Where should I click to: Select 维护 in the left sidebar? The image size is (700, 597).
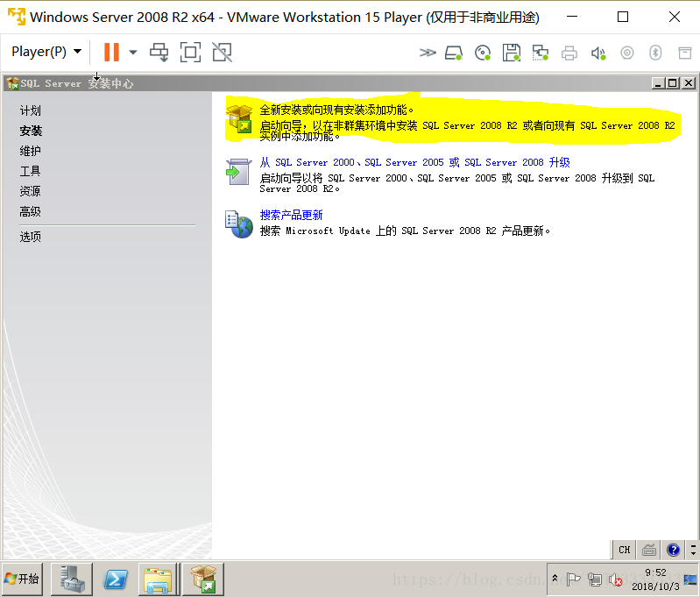pyautogui.click(x=31, y=151)
